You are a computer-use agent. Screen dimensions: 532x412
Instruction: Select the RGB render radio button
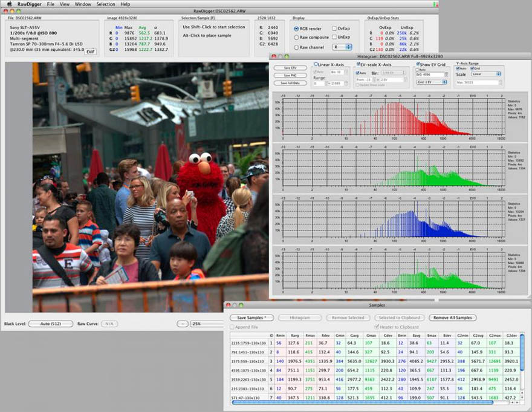tap(296, 29)
